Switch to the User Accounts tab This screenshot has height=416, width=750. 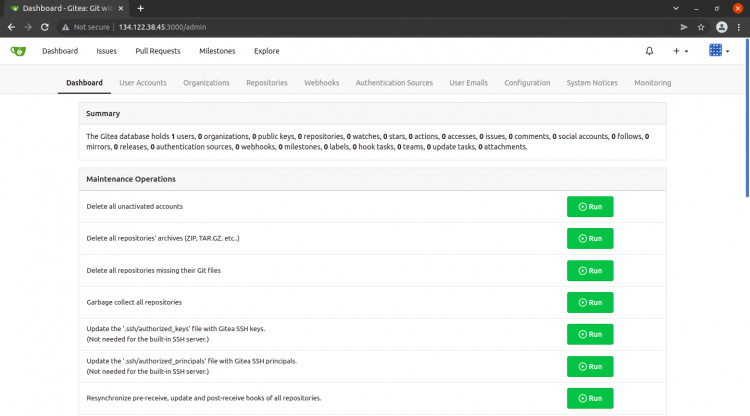(x=143, y=83)
